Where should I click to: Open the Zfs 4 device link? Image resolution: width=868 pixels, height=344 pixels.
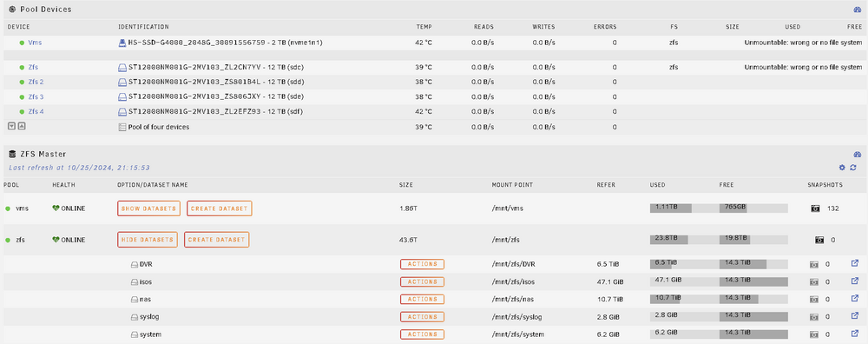tap(36, 112)
